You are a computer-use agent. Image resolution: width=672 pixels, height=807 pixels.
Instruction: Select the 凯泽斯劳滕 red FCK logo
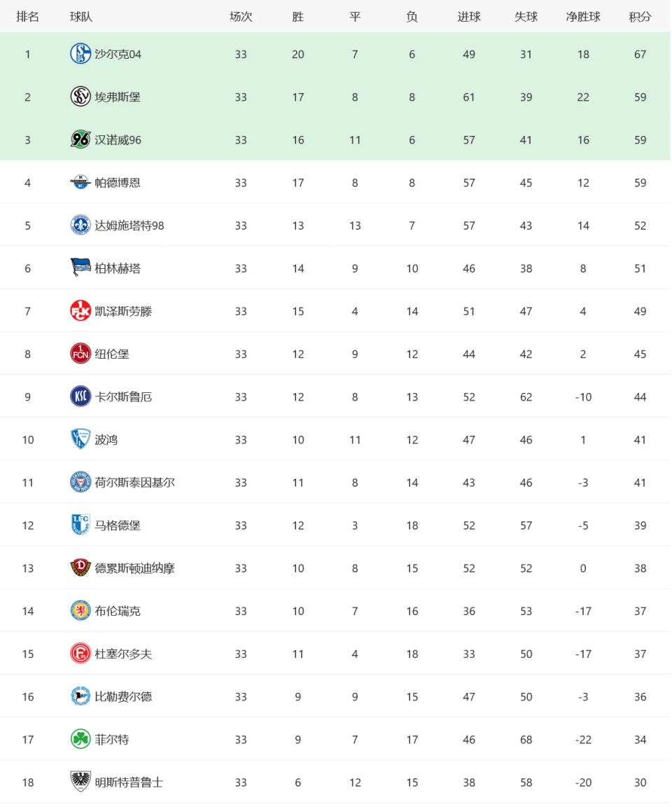(x=80, y=311)
